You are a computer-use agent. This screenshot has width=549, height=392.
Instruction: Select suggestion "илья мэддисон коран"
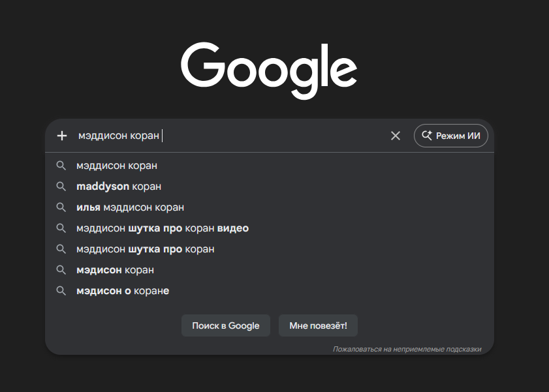tap(269, 207)
